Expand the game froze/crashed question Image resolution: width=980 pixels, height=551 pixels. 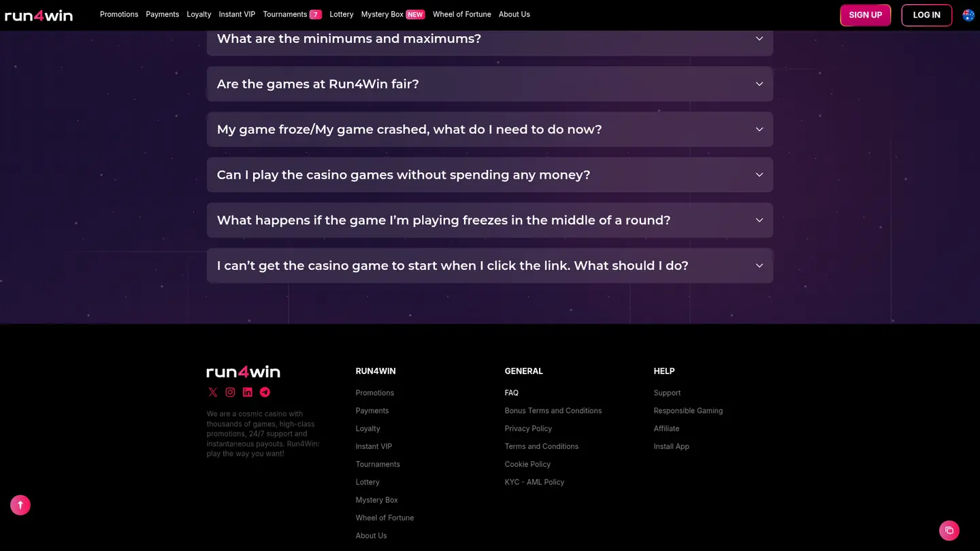coord(490,129)
